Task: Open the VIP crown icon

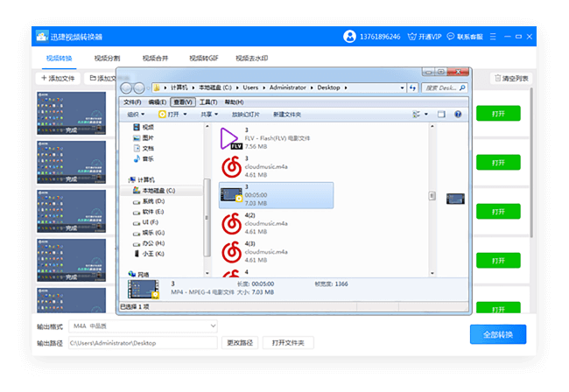Action: (x=412, y=37)
